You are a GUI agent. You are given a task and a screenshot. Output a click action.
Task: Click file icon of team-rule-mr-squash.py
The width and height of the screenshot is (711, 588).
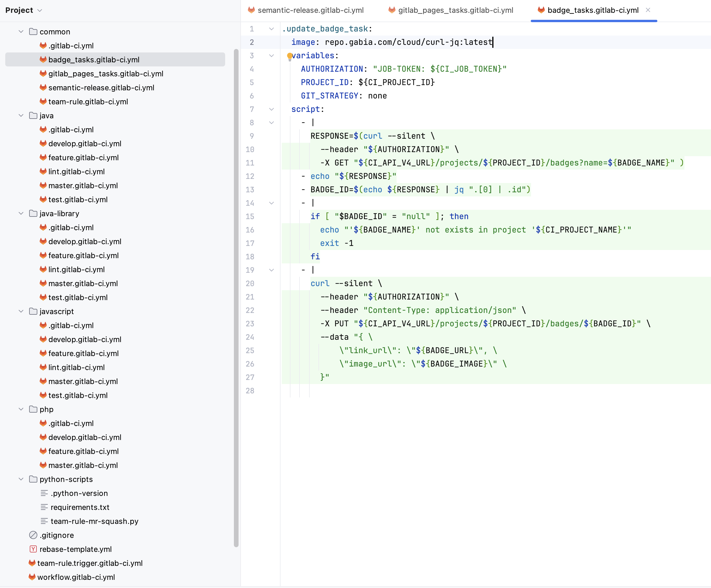[44, 521]
